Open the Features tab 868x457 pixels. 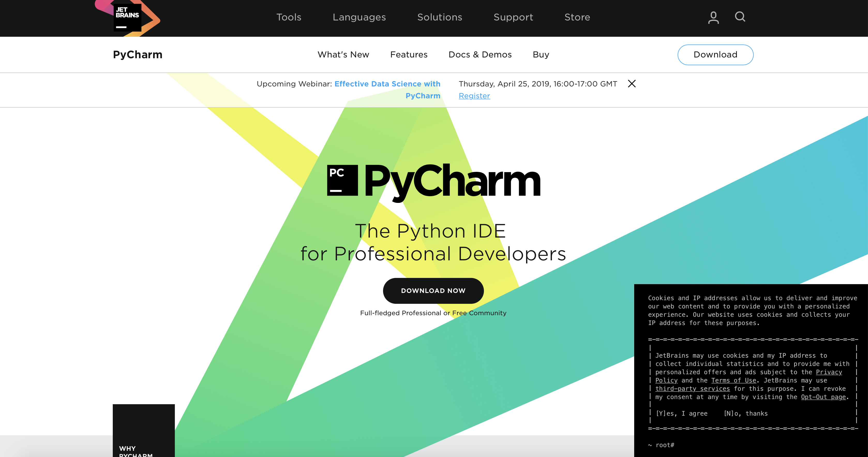tap(409, 55)
